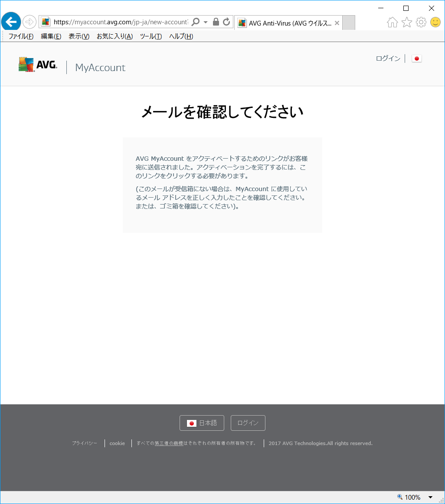The width and height of the screenshot is (445, 504).
Task: Click the Japan flag icon in header
Action: pyautogui.click(x=417, y=59)
